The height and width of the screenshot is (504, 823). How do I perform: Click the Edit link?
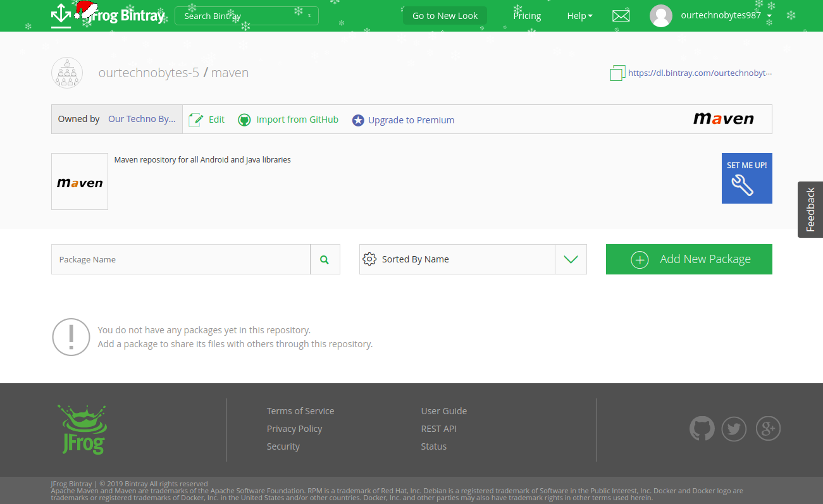[217, 120]
